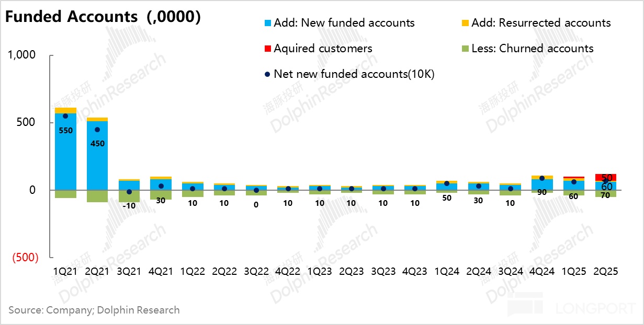Click the 2Q21 net new accounts dot
This screenshot has width=644, height=325.
pos(97,130)
